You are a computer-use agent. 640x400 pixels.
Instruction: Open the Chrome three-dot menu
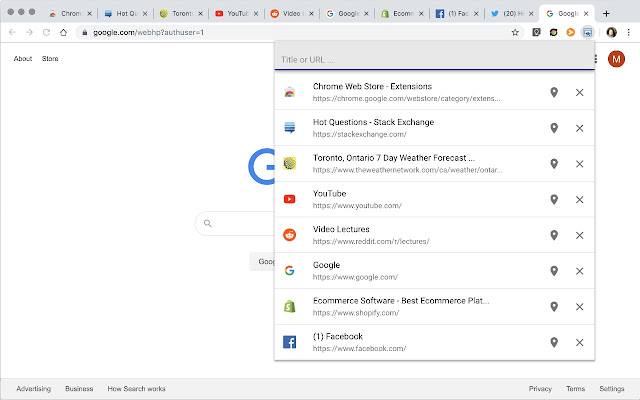(629, 32)
